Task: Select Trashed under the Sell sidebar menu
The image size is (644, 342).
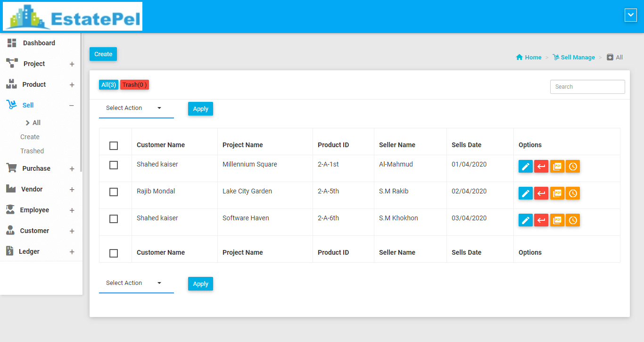Action: (x=32, y=151)
